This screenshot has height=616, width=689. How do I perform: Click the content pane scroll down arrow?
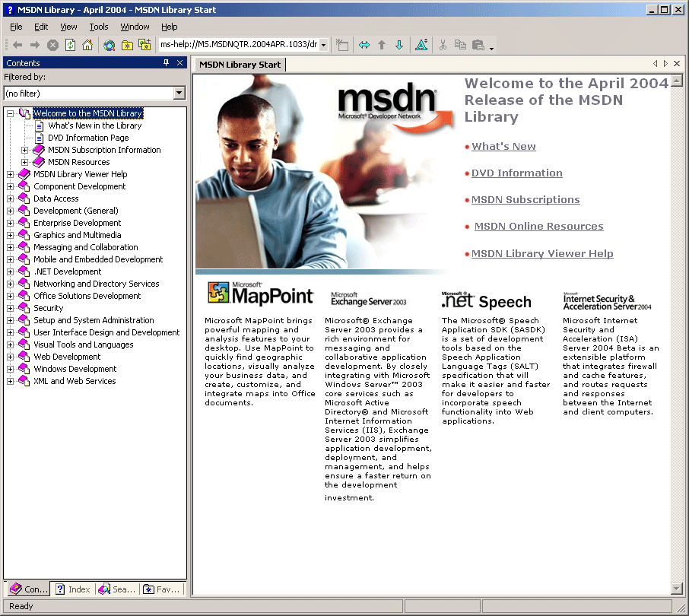pyautogui.click(x=677, y=589)
